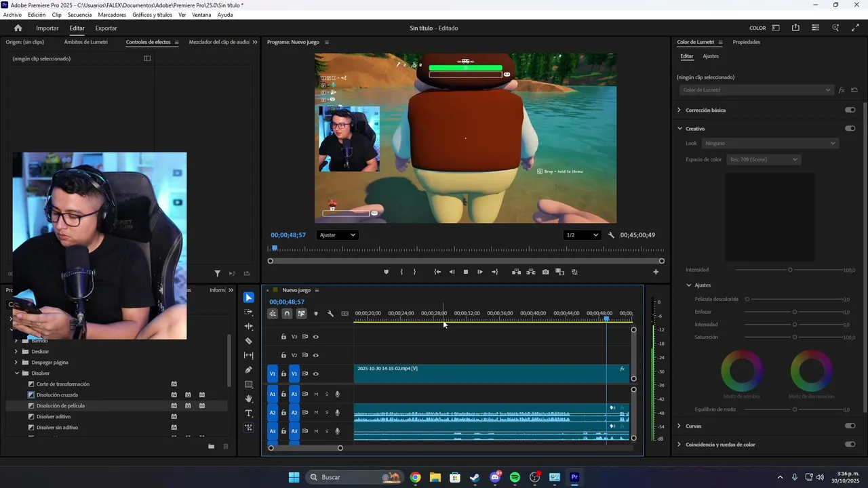Go to the Home screen icon
868x488 pixels.
pyautogui.click(x=18, y=28)
